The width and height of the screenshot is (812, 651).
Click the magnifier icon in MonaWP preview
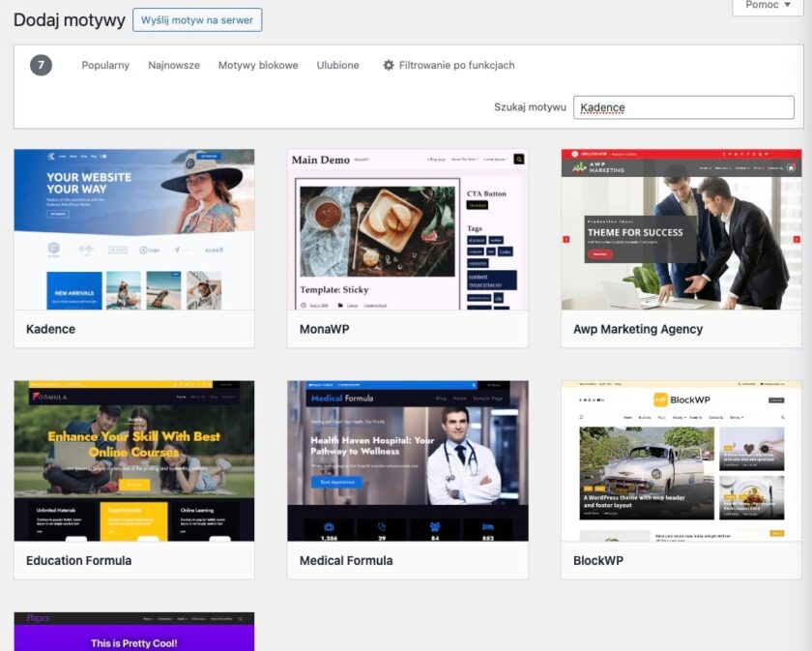tap(518, 160)
